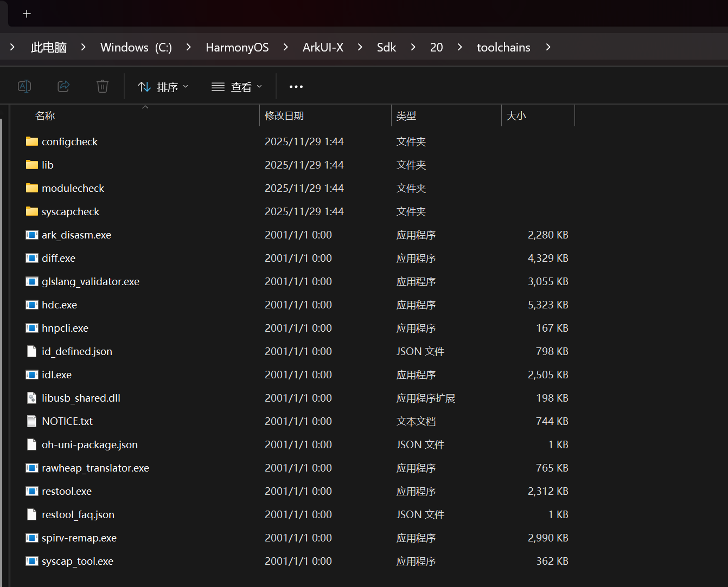Expand chevron after ArkUI-X breadcrumb

click(x=360, y=47)
